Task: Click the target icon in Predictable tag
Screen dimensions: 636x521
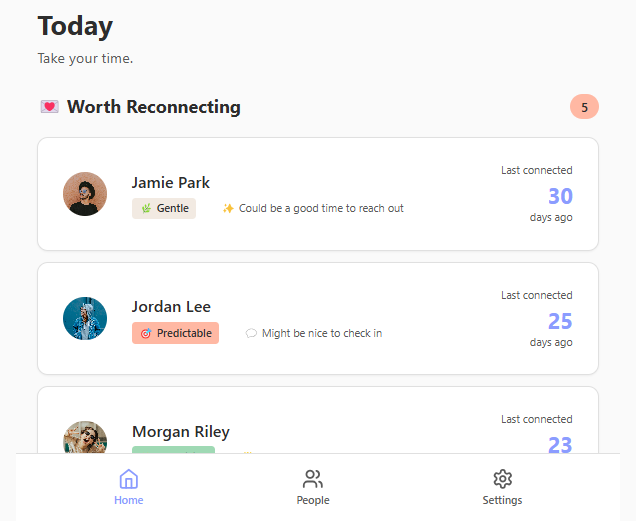Action: pyautogui.click(x=146, y=333)
